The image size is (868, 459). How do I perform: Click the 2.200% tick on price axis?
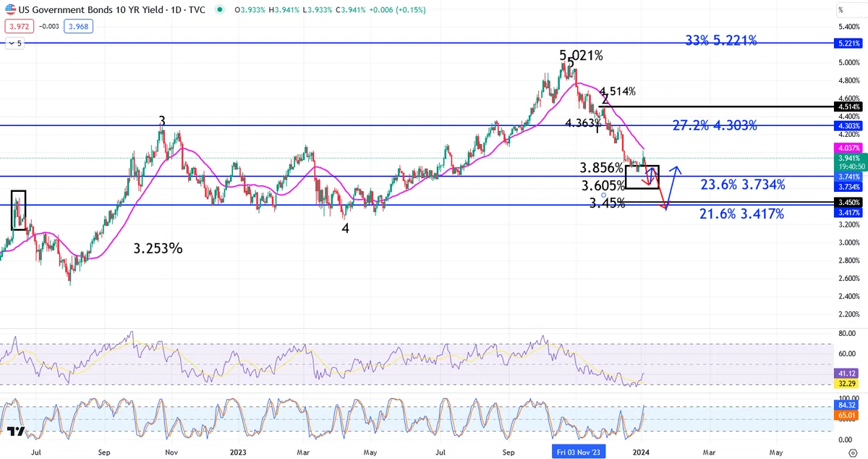click(849, 315)
